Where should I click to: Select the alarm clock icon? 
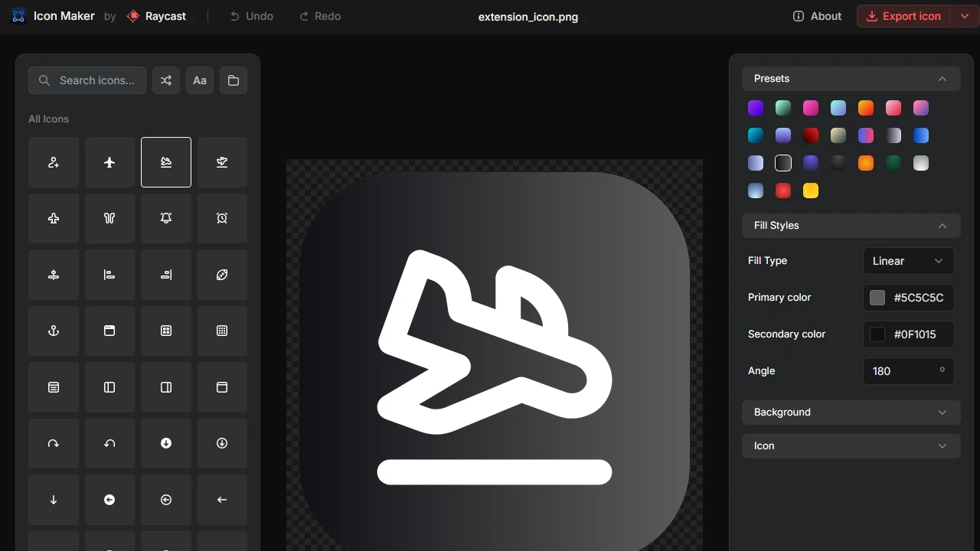tap(222, 218)
